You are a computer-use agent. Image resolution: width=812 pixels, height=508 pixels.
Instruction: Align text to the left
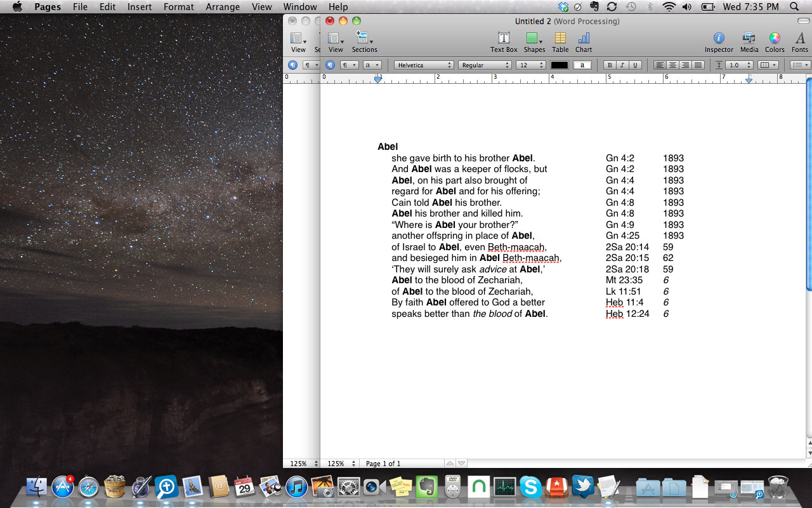660,65
